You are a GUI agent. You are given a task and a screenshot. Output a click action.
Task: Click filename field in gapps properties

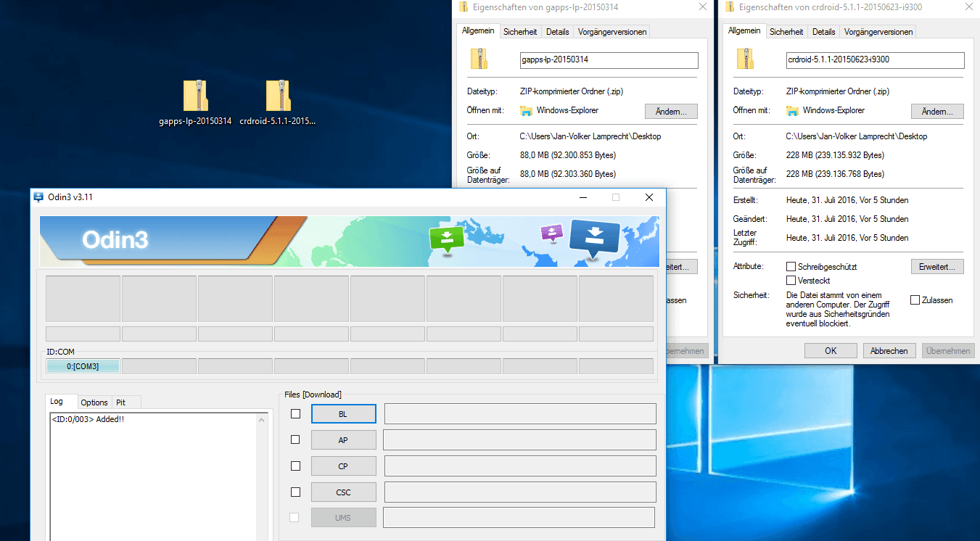tap(609, 60)
